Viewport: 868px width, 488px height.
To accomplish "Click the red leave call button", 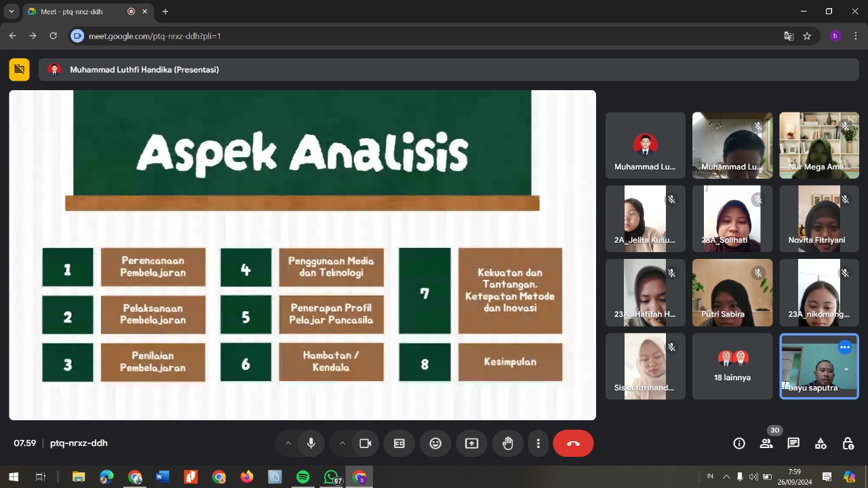I will tap(573, 443).
